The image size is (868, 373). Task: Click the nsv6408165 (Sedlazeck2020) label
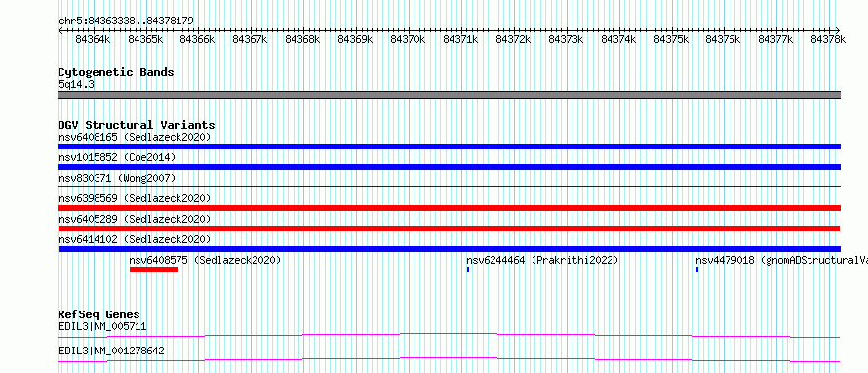(135, 137)
